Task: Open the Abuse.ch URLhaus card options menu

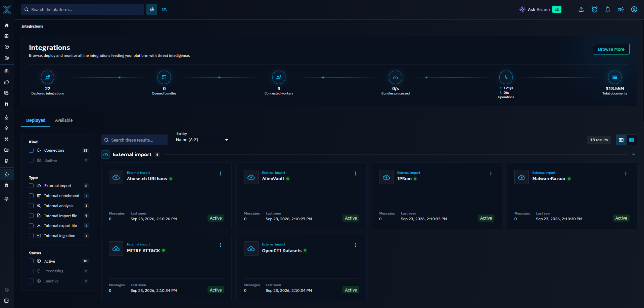Action: click(x=221, y=174)
